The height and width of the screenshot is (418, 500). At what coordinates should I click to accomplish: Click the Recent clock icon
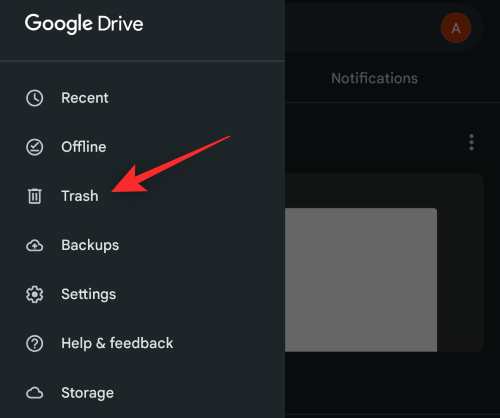[34, 98]
